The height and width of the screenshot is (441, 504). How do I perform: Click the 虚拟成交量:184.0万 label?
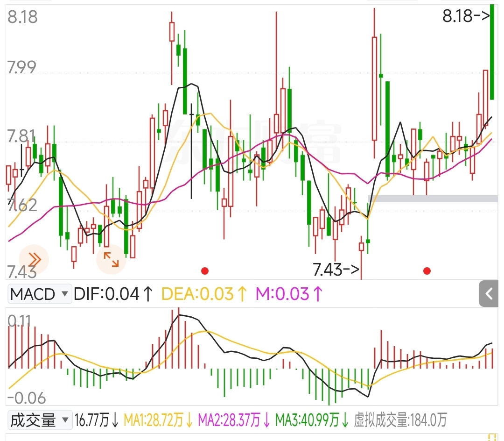click(400, 420)
